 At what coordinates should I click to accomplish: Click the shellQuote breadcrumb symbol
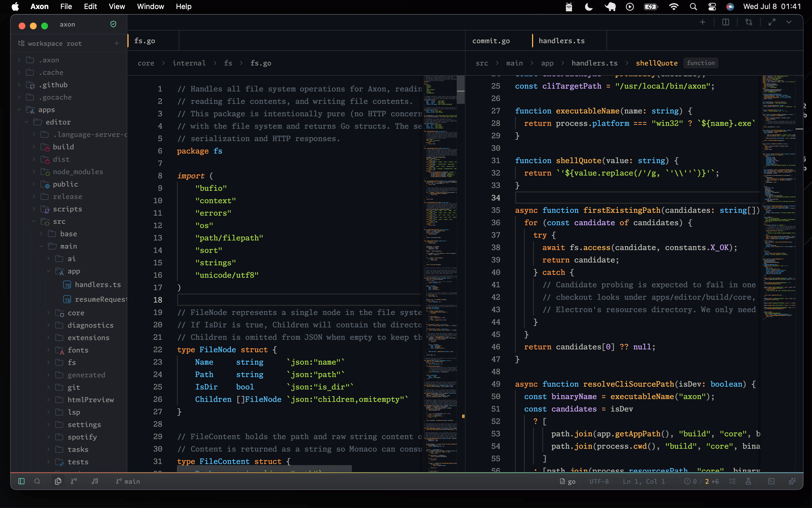[657, 63]
